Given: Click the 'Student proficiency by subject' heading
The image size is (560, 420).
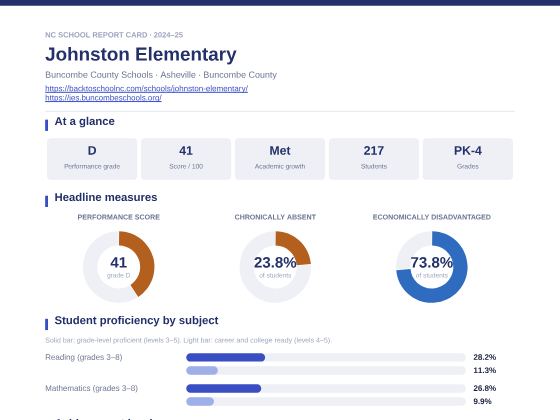Looking at the screenshot, I should pyautogui.click(x=136, y=320).
